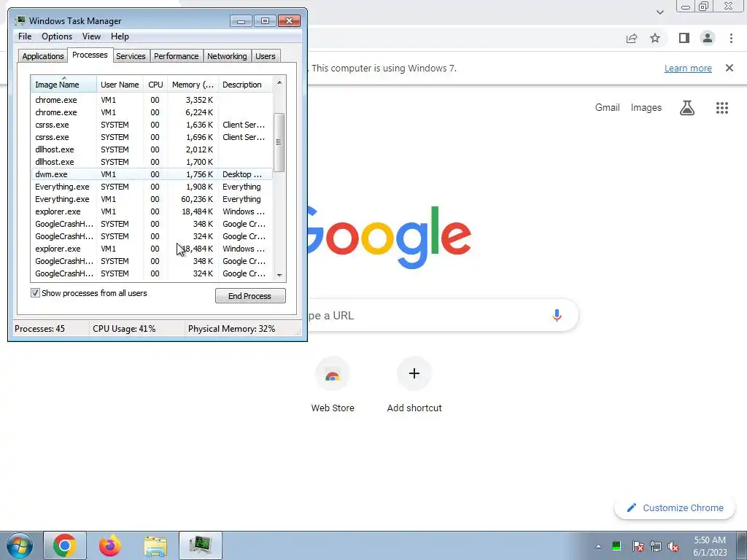Click the Customize Chrome button
Screen dimensions: 747x560
click(675, 507)
